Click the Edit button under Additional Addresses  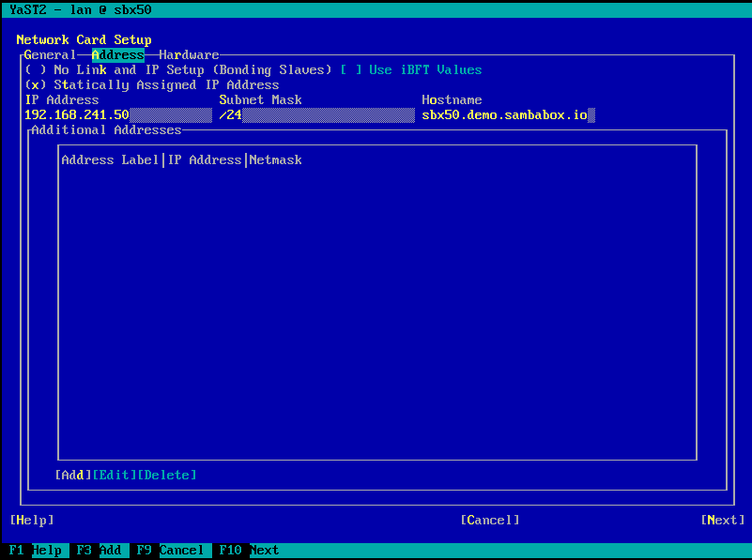115,476
